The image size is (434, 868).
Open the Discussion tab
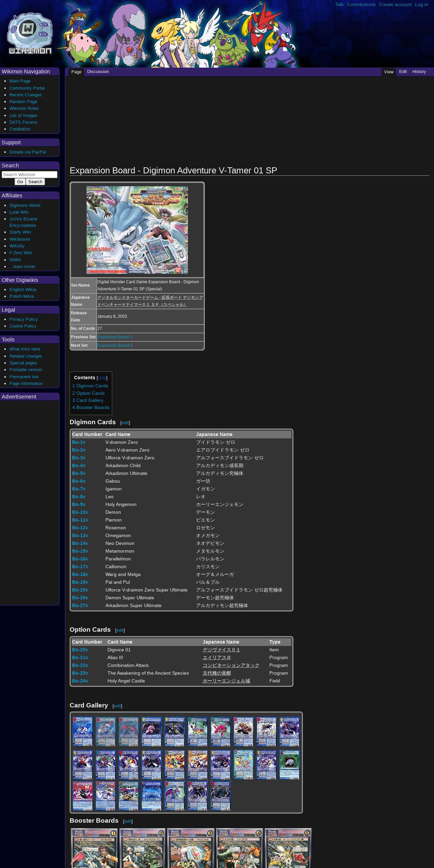pyautogui.click(x=98, y=72)
